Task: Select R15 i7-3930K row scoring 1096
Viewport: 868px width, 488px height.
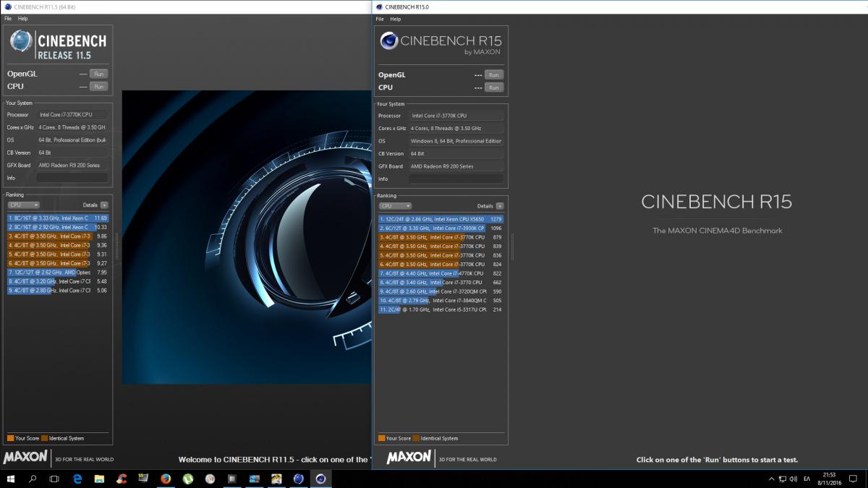Action: (x=441, y=228)
